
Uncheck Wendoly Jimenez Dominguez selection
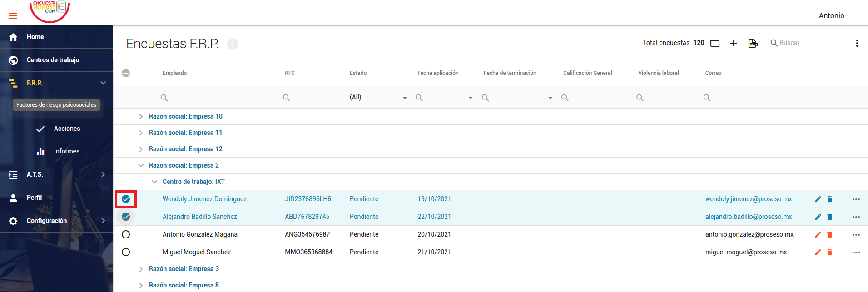click(126, 199)
